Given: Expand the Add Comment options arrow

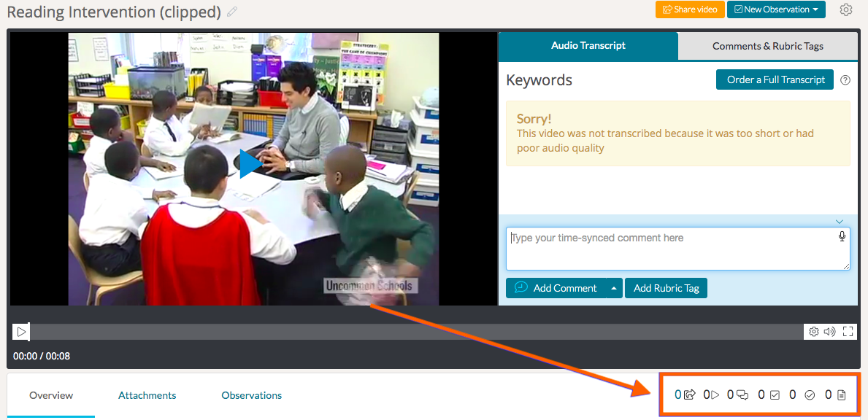Looking at the screenshot, I should (614, 288).
